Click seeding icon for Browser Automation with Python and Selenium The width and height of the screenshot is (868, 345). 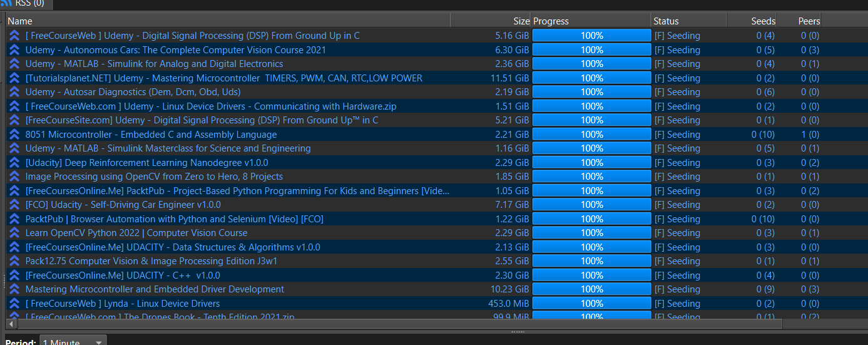14,219
